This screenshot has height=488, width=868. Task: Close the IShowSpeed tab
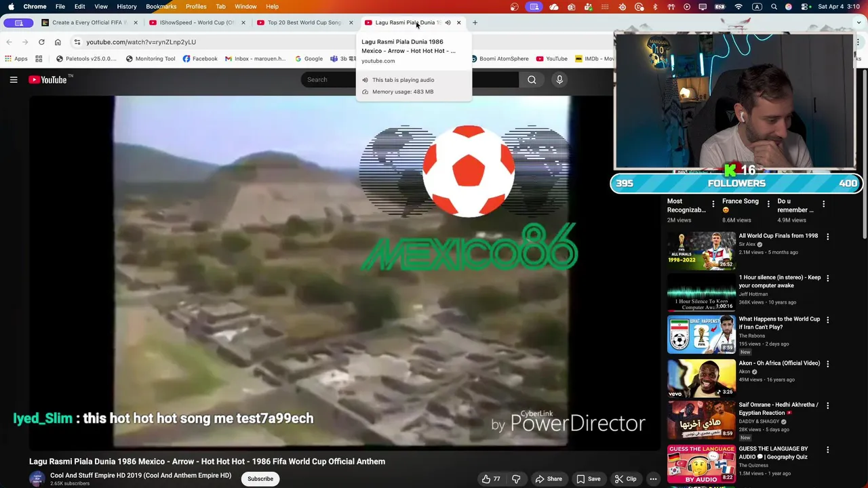(x=243, y=22)
